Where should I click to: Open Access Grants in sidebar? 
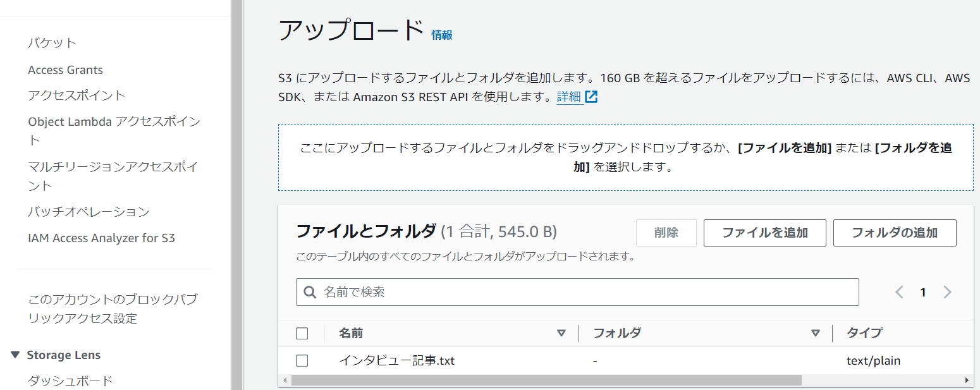65,70
